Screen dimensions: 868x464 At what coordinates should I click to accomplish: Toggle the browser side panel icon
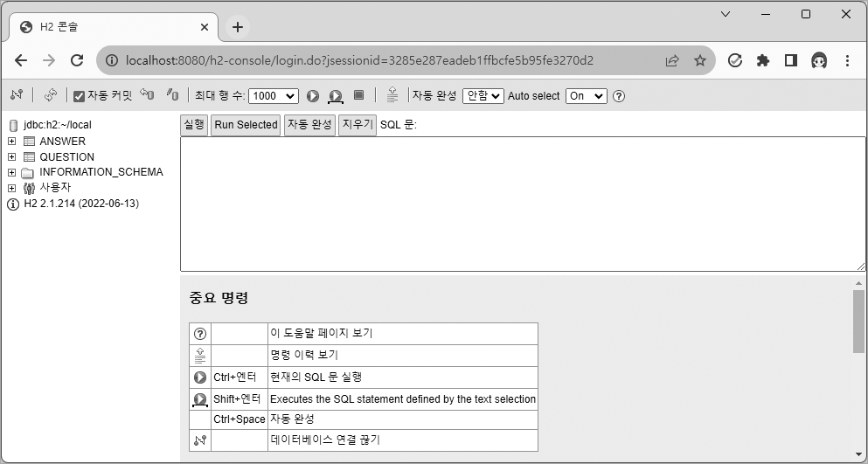tap(790, 60)
